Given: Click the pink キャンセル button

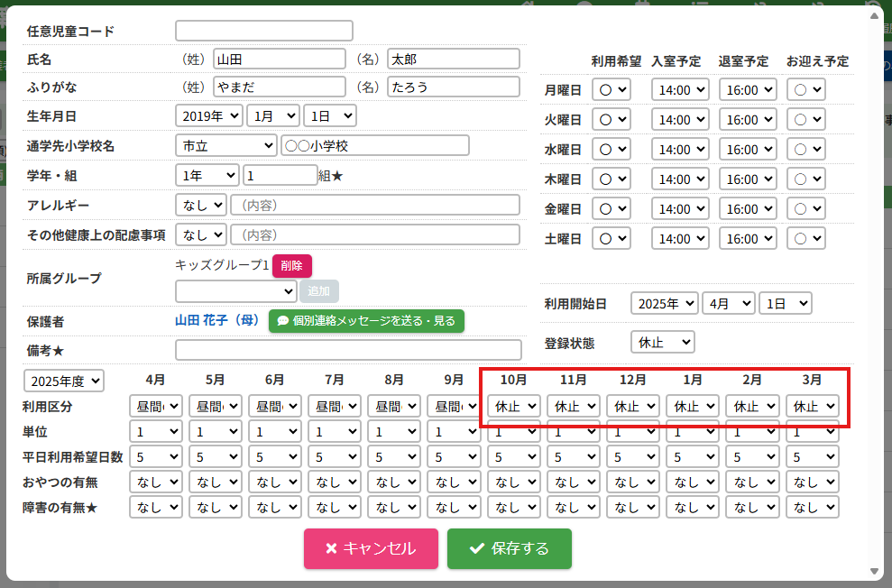Looking at the screenshot, I should coord(371,548).
